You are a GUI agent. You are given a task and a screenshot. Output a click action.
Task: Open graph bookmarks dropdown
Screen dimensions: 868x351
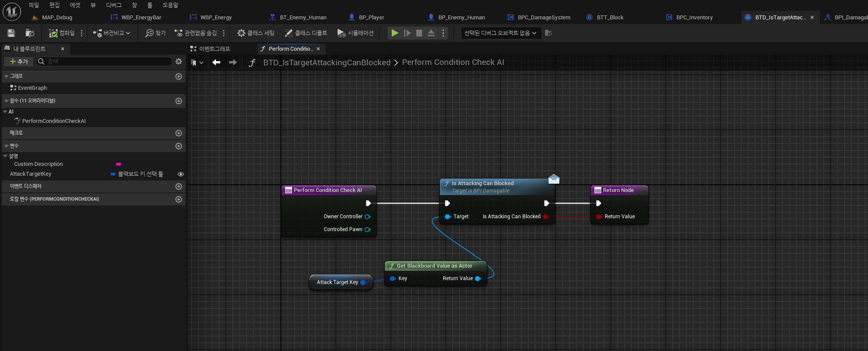point(197,63)
